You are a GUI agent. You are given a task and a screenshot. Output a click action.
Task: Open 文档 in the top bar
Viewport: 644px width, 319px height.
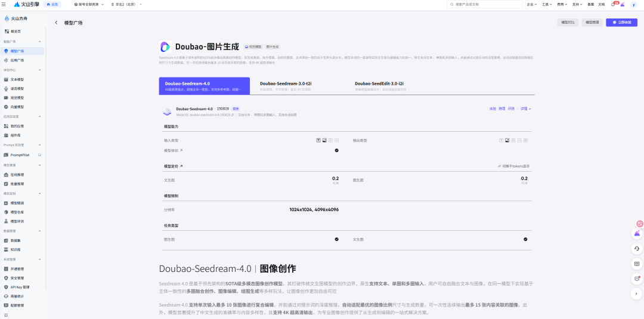(601, 4)
